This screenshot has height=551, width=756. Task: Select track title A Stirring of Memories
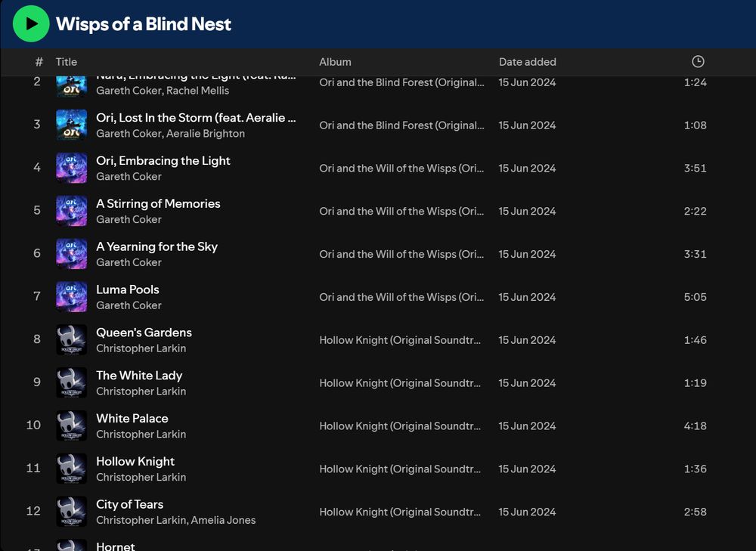pyautogui.click(x=158, y=203)
